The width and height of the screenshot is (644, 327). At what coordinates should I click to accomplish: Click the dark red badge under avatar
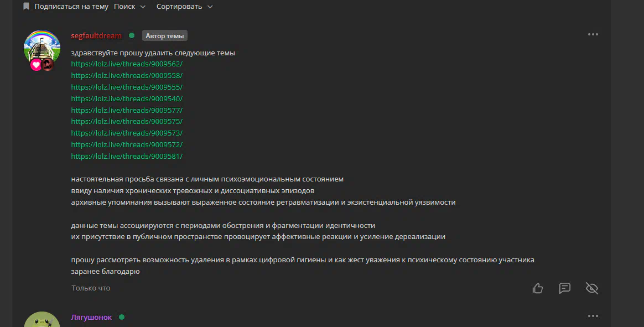point(48,65)
